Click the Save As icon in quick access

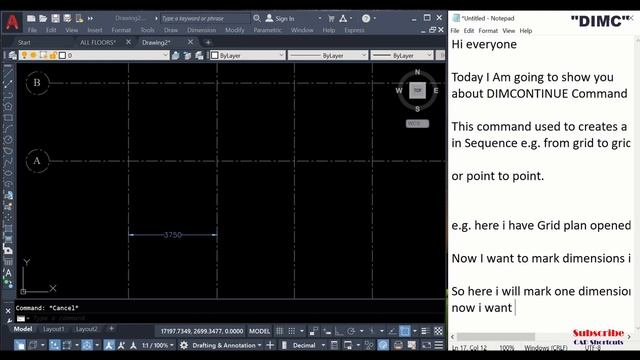click(x=67, y=18)
